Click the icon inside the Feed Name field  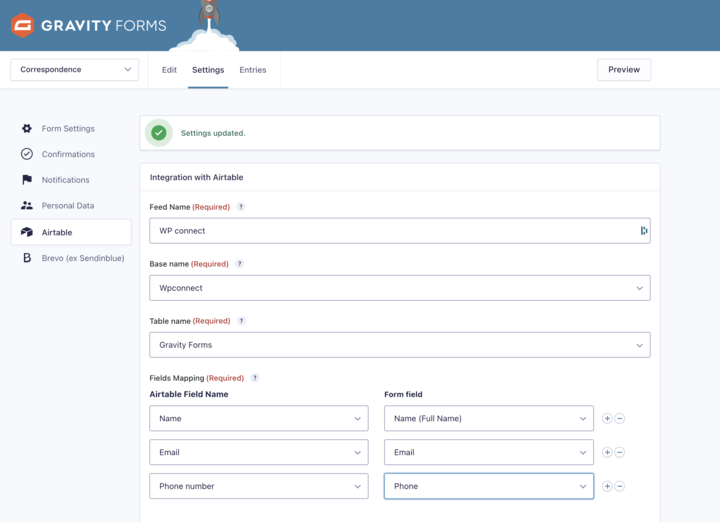coord(644,231)
